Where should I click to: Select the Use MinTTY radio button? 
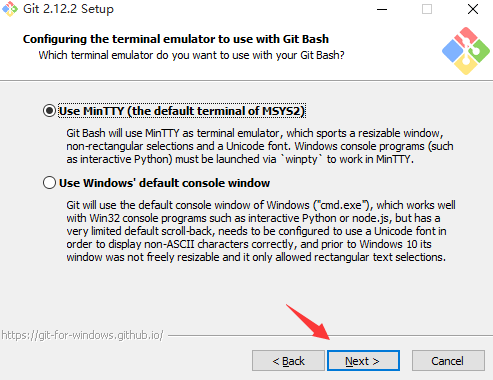(x=49, y=111)
